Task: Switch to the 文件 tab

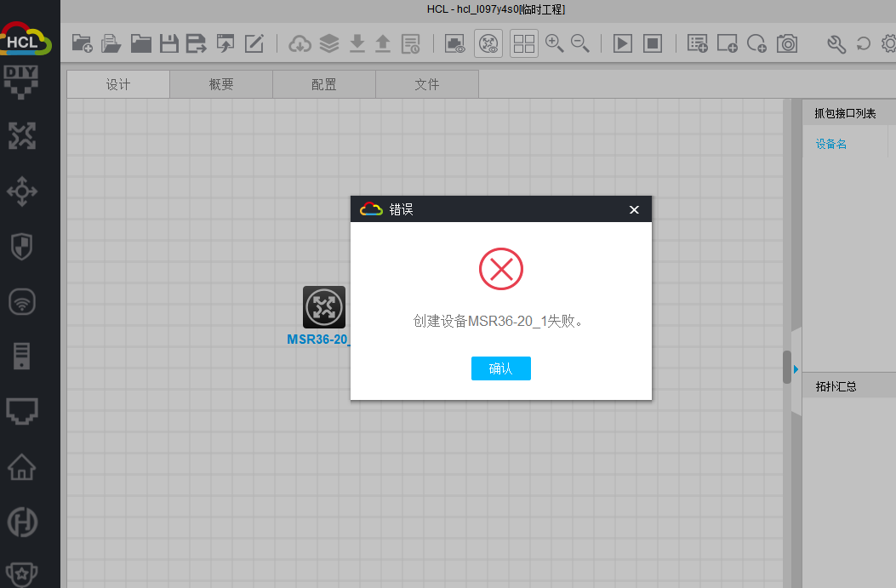Action: tap(427, 84)
